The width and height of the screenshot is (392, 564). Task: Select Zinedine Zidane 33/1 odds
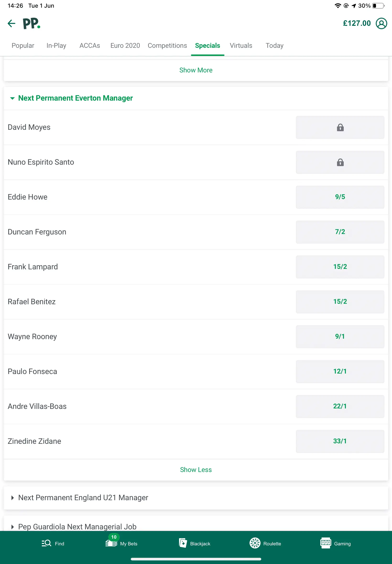click(x=340, y=441)
